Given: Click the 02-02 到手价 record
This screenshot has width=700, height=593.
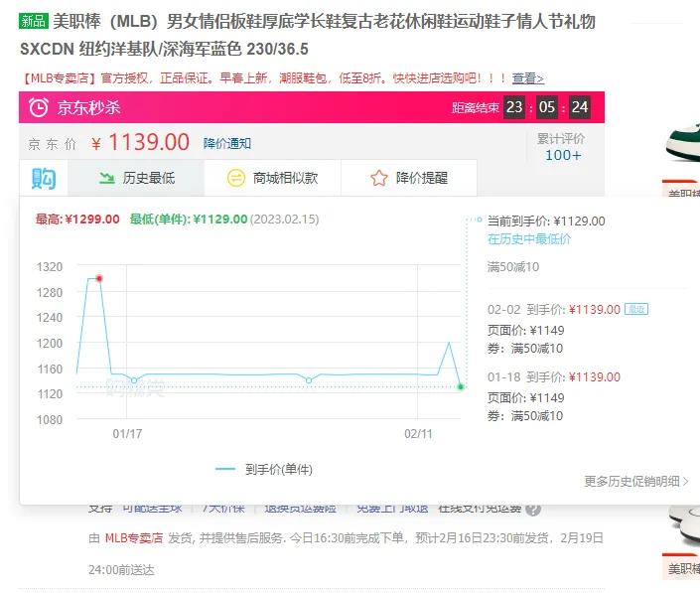Looking at the screenshot, I should [x=554, y=310].
